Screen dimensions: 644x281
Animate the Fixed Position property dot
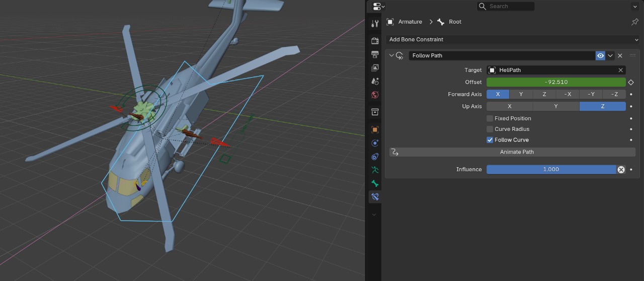(x=631, y=118)
